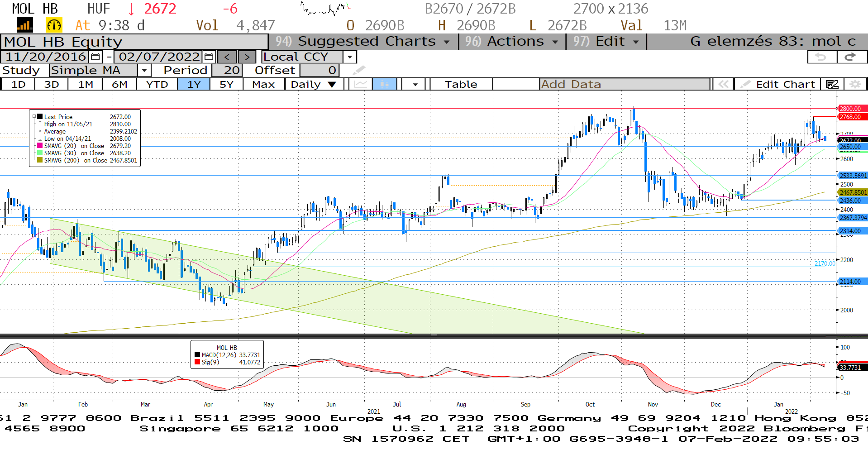Click the SMAVG (30) green legend swatch
The height and width of the screenshot is (464, 868).
40,153
